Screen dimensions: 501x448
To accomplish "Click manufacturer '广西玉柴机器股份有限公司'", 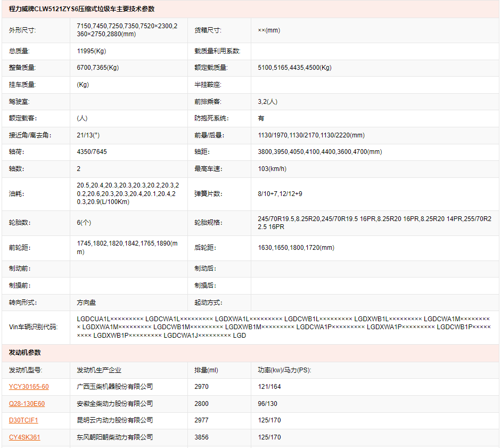I will pos(114,387).
